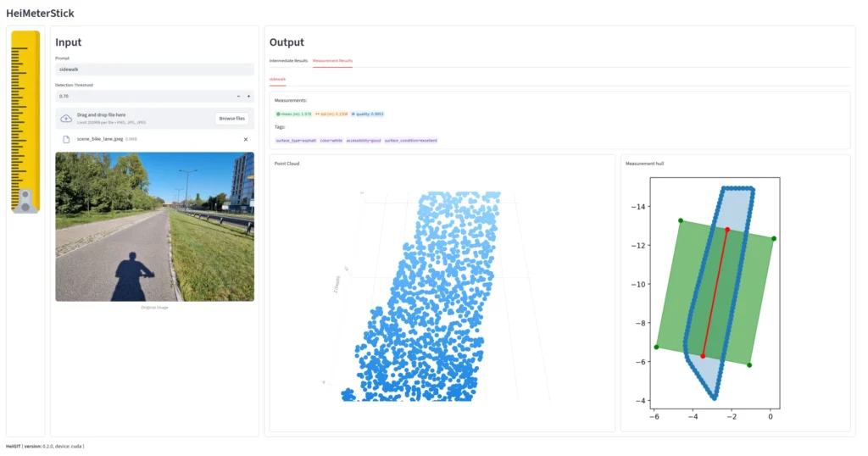This screenshot has width=868, height=456.
Task: Click the Original image caption
Action: pyautogui.click(x=154, y=307)
